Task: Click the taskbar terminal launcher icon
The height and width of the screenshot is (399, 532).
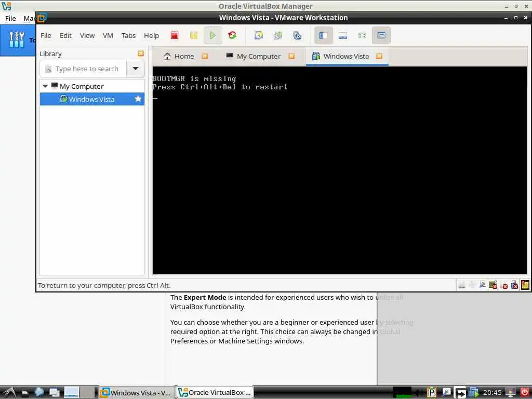Action: click(x=25, y=393)
